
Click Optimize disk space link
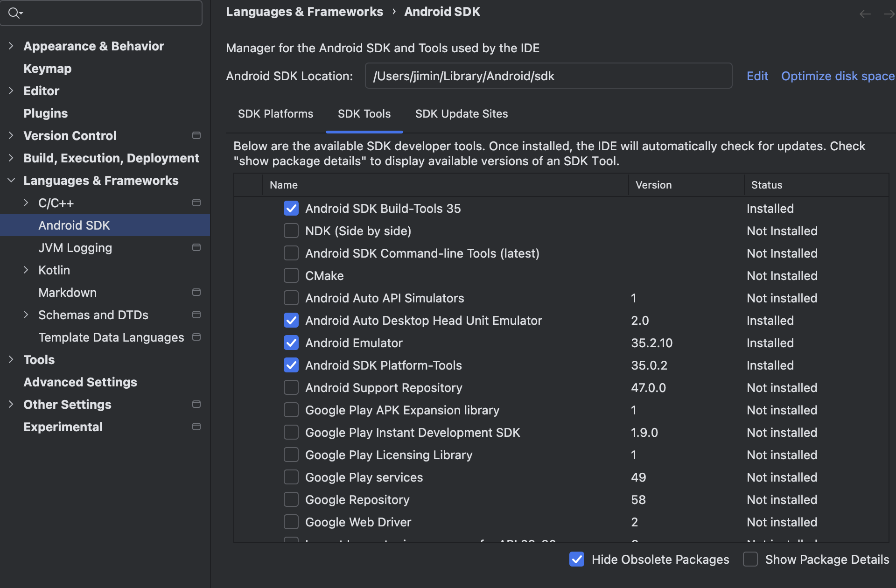(x=838, y=76)
